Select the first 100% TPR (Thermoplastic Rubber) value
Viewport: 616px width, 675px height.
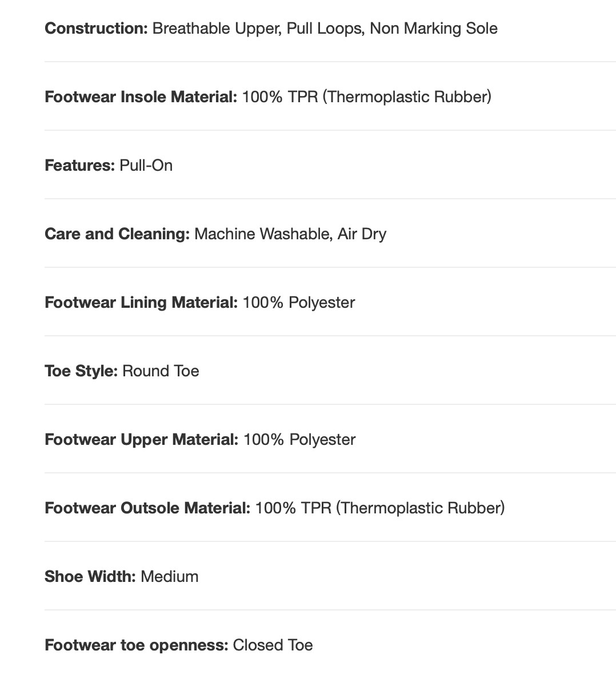pos(367,97)
